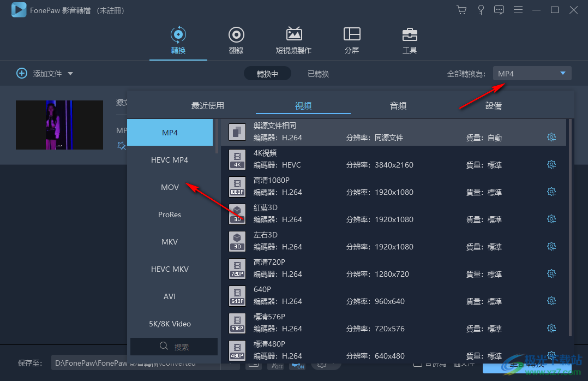This screenshot has width=588, height=381.
Task: Open the 轉換 converter section
Action: [x=178, y=40]
